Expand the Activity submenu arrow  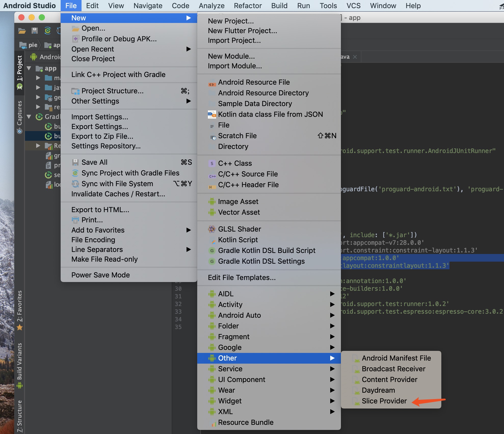point(332,305)
